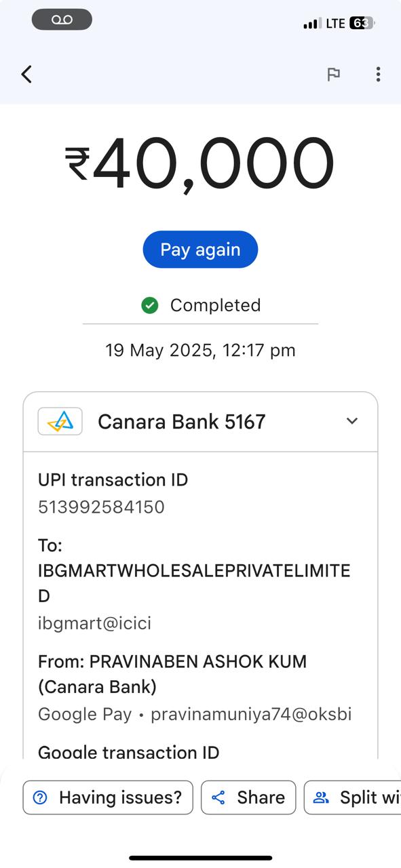
Task: Expand the Canara Bank 5167 card header
Action: (x=200, y=422)
